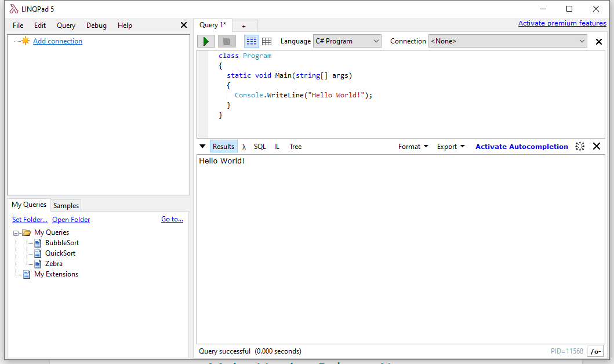The height and width of the screenshot is (364, 614).
Task: Open the File menu
Action: pos(18,26)
